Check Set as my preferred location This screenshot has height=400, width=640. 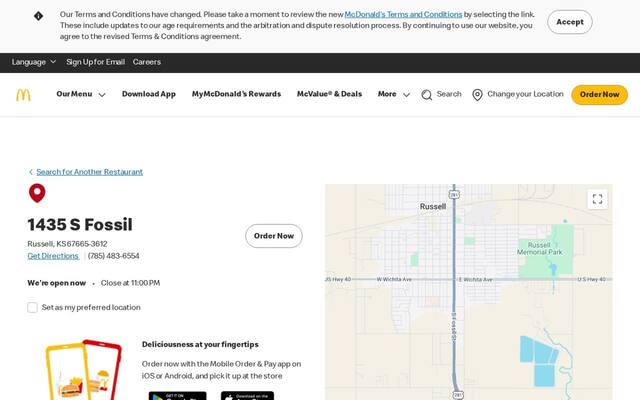(32, 307)
